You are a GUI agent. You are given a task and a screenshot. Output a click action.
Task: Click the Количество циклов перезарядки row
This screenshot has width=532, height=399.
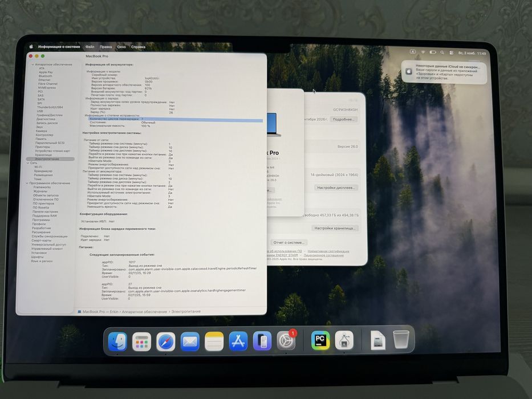click(x=176, y=119)
